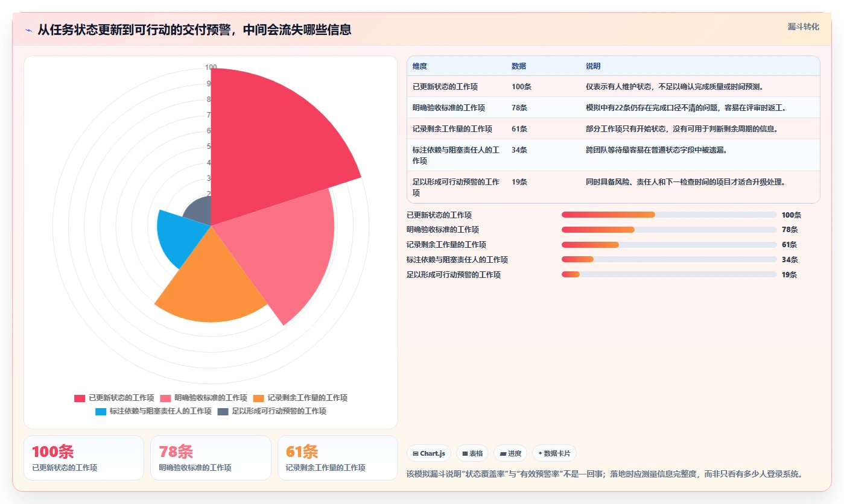Click the description starting 部分工作项只有开始状态
This screenshot has height=504, width=844.
[x=682, y=129]
